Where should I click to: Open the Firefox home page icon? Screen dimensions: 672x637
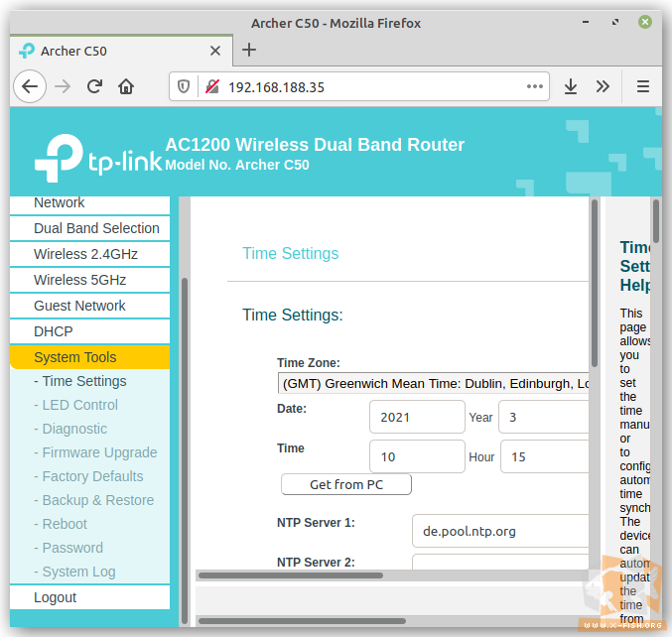tap(126, 87)
